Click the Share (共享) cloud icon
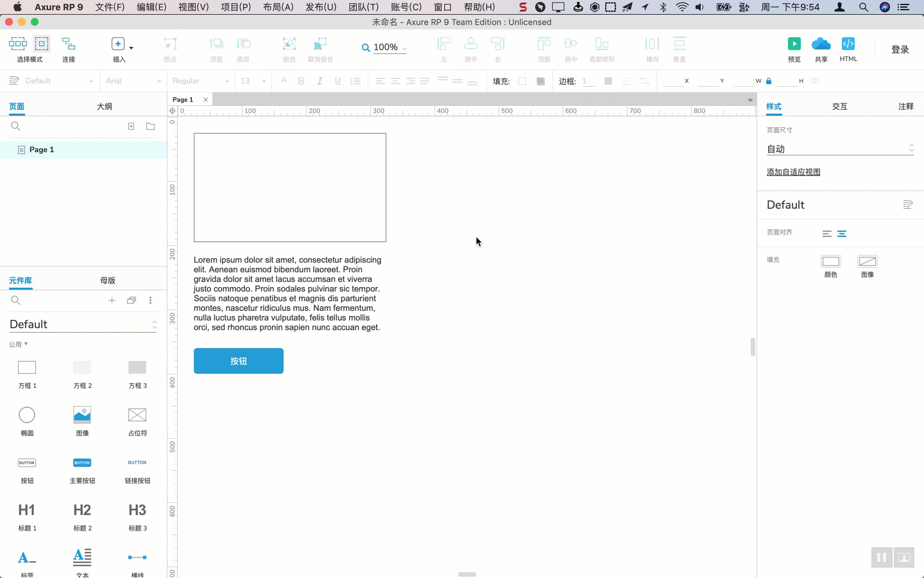Viewport: 924px width, 578px height. (x=821, y=44)
